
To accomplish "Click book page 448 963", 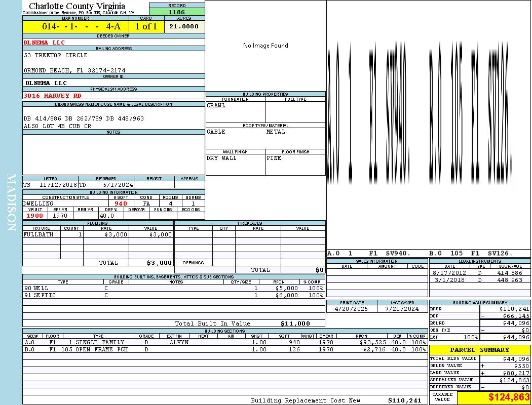I will tap(510, 280).
